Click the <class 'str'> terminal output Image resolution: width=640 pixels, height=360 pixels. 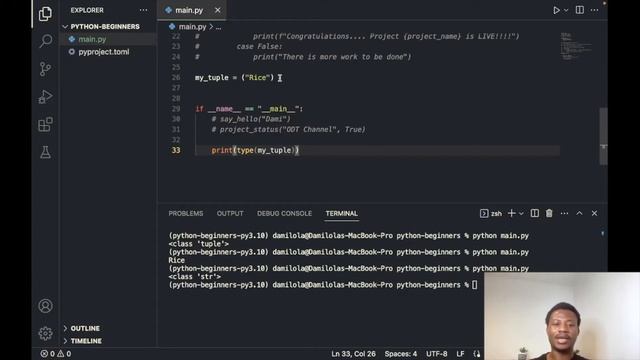click(x=194, y=277)
